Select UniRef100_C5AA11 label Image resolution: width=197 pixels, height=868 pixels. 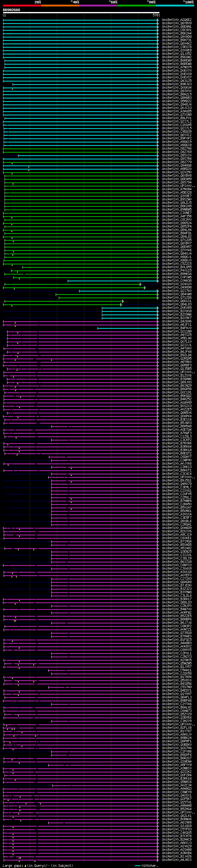coord(177,671)
